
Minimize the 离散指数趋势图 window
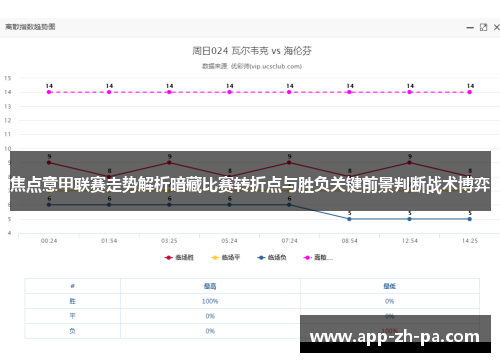tap(470, 28)
